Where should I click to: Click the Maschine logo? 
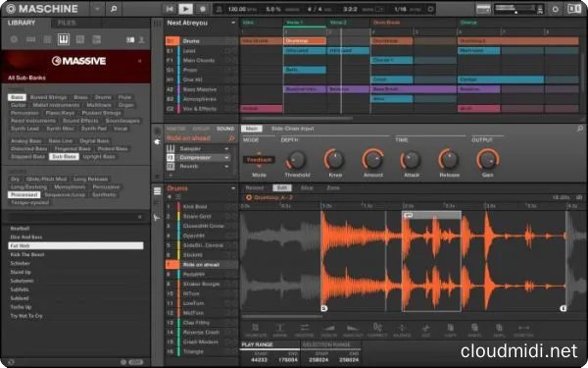tap(42, 9)
